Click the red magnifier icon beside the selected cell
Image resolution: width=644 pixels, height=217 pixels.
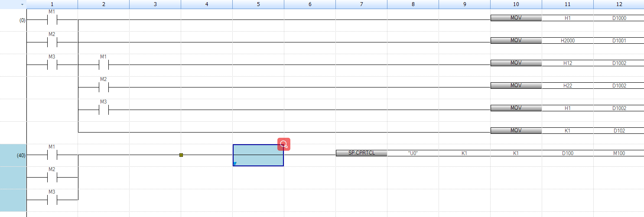pos(284,144)
